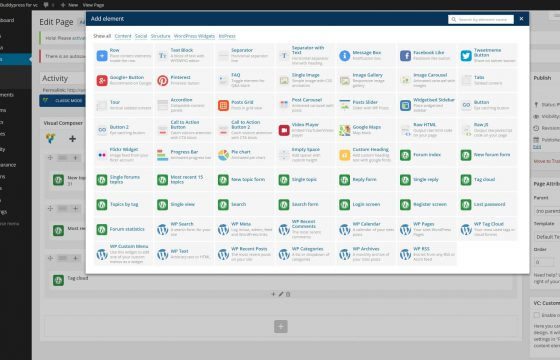Click the search by element name field
560x360 pixels.
(x=481, y=19)
